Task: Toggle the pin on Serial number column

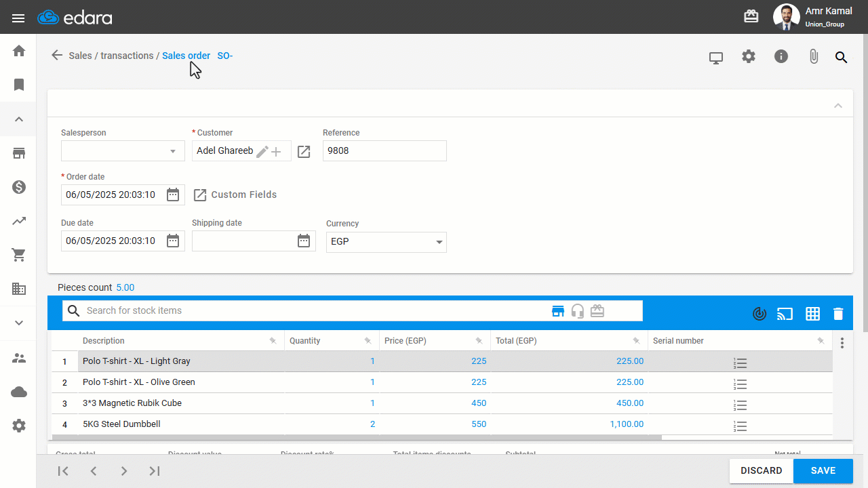Action: [821, 341]
